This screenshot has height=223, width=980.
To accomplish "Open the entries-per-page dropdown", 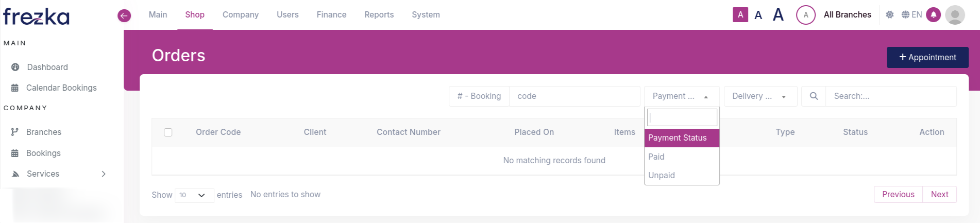I will [194, 195].
